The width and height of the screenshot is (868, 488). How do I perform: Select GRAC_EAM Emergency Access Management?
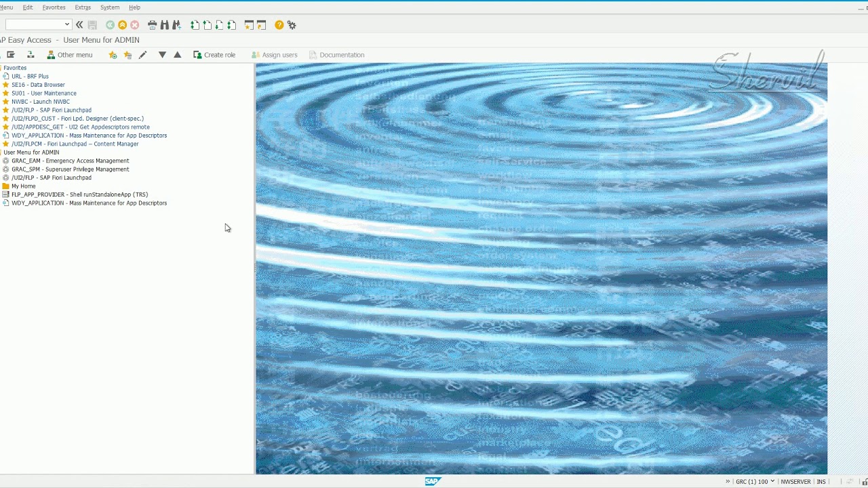tap(70, 161)
